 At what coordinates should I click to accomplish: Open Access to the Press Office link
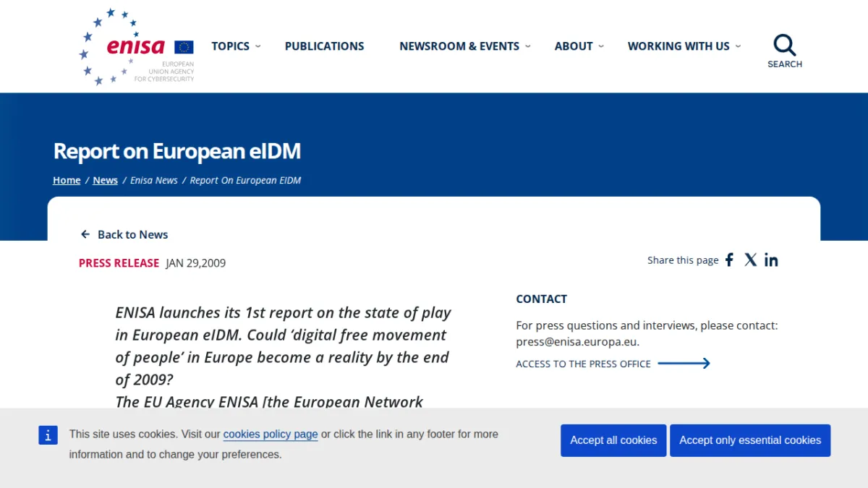coord(583,364)
